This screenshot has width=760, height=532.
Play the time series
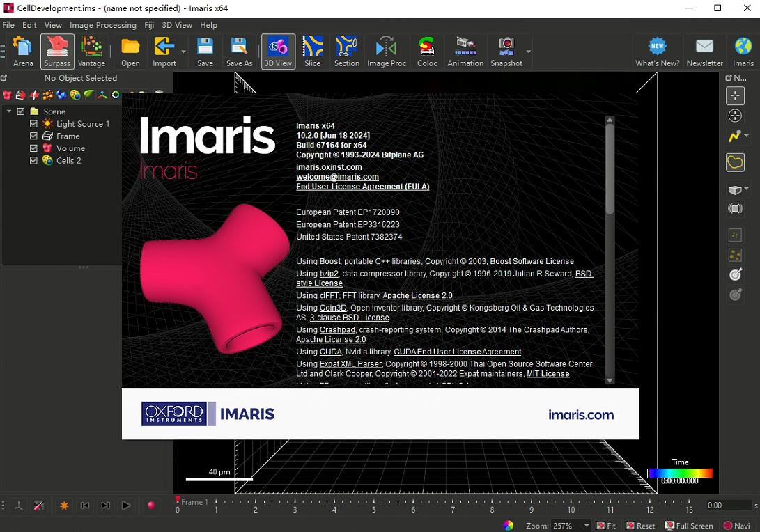(x=126, y=506)
